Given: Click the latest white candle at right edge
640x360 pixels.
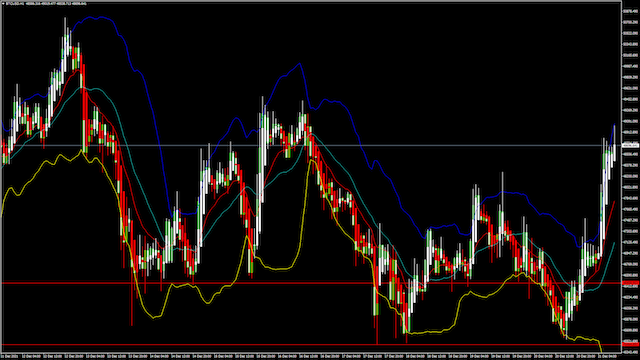Looking at the screenshot, I should click(614, 153).
